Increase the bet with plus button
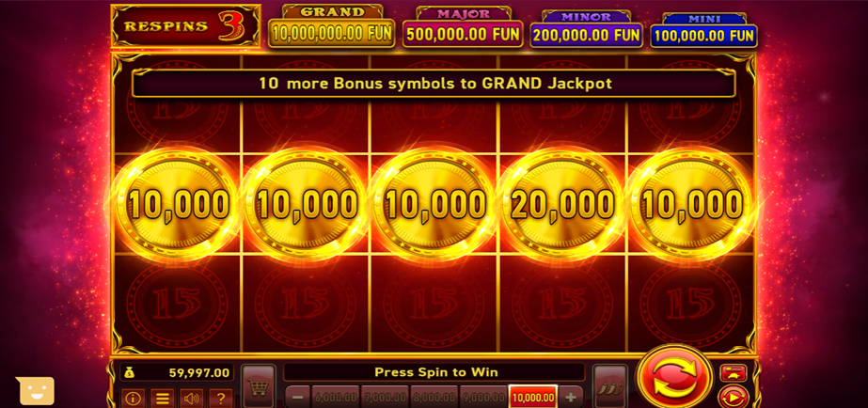 pos(570,397)
